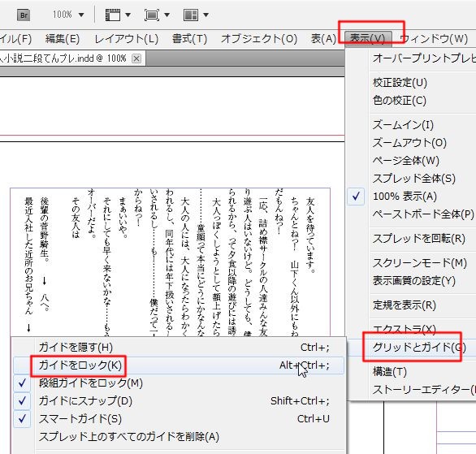This screenshot has width=476, height=454.
Task: Uncheck 段組ガイドをロック(M)
Action: [x=179, y=383]
